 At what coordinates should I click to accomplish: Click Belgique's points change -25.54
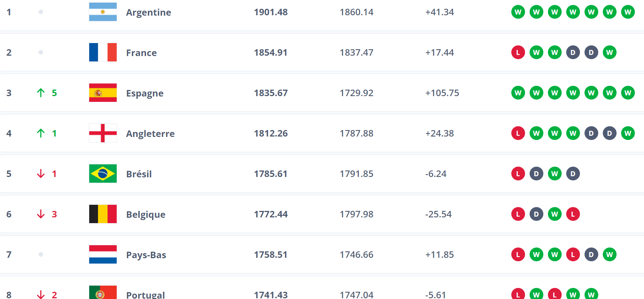point(438,214)
